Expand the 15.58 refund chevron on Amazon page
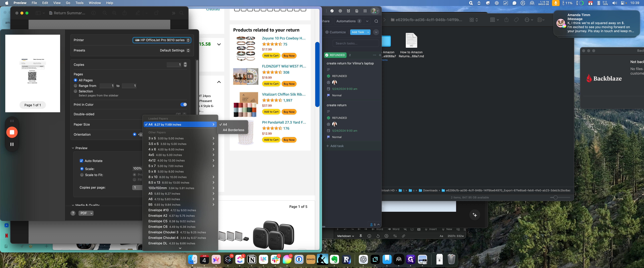Viewport: 644px width, 268px height. [x=219, y=44]
